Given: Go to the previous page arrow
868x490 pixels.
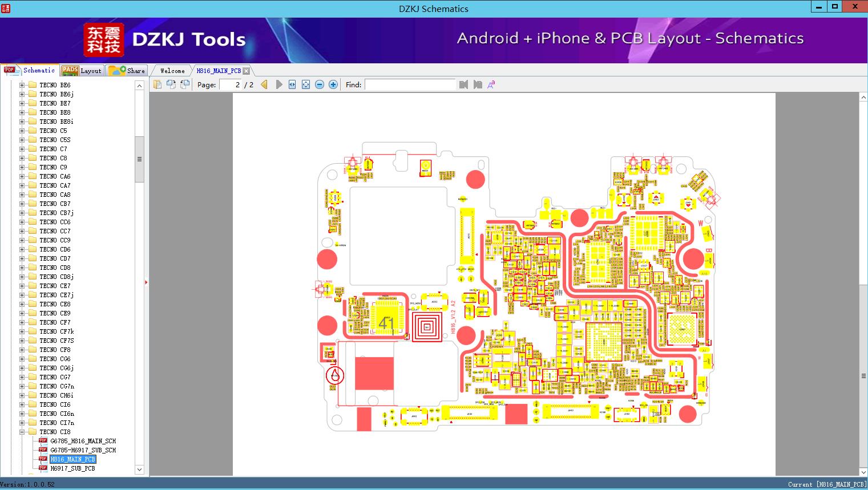Looking at the screenshot, I should tap(264, 84).
